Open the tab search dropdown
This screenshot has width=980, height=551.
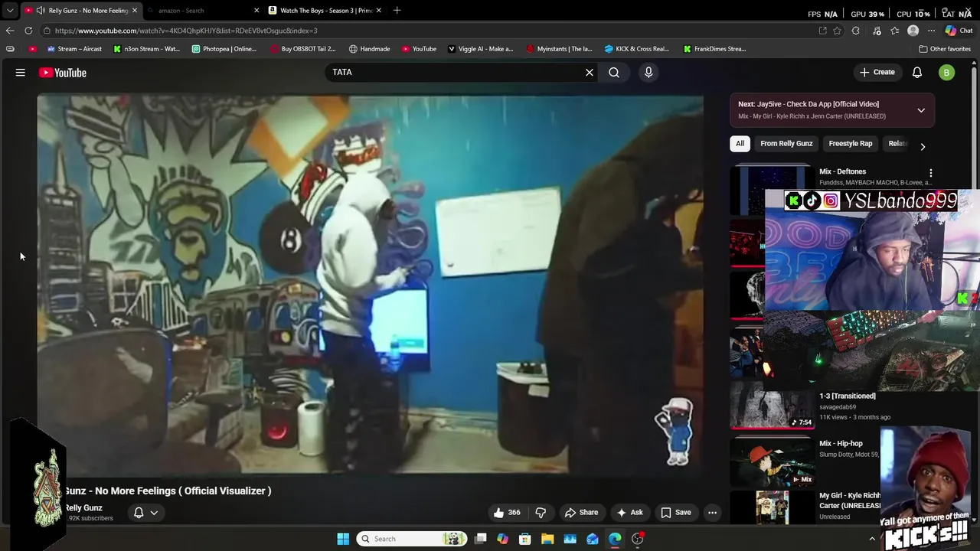click(x=9, y=11)
